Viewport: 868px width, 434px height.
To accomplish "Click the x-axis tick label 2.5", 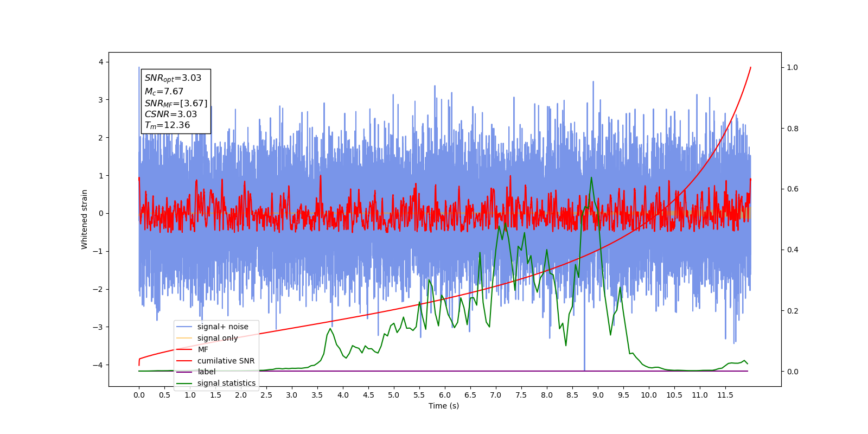I will pos(266,395).
